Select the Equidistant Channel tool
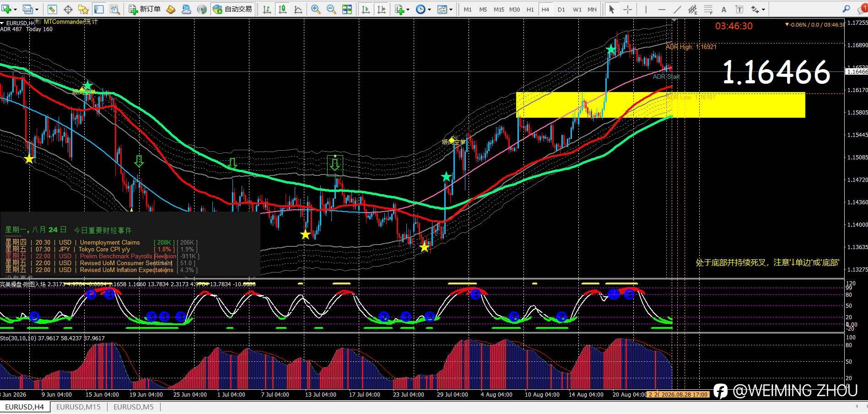The width and height of the screenshot is (868, 414). point(693,9)
